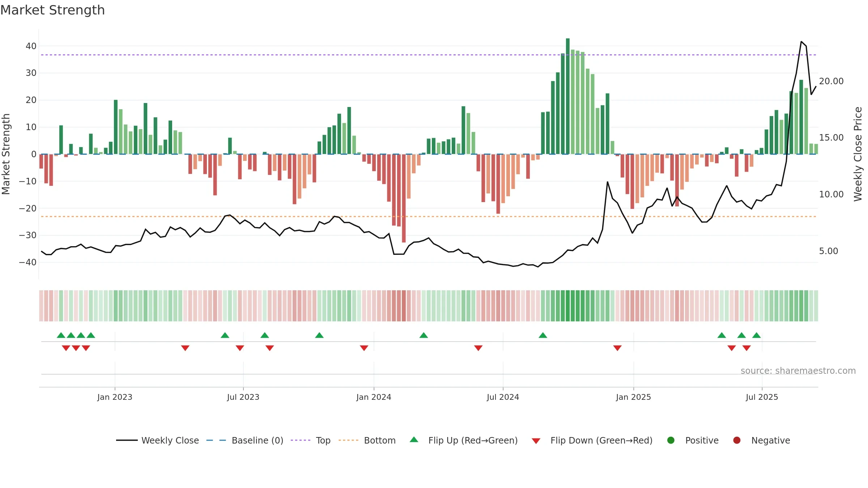Toggle the Top legend entry
This screenshot has height=488, width=868.
click(311, 440)
